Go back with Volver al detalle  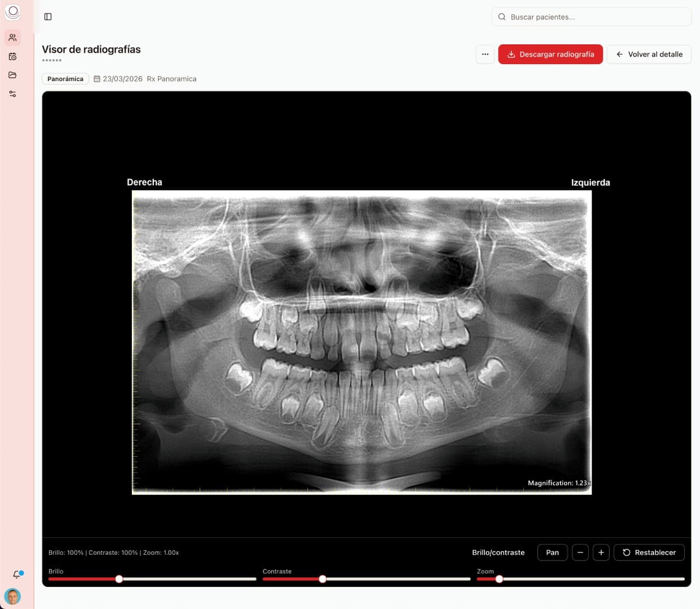(649, 54)
